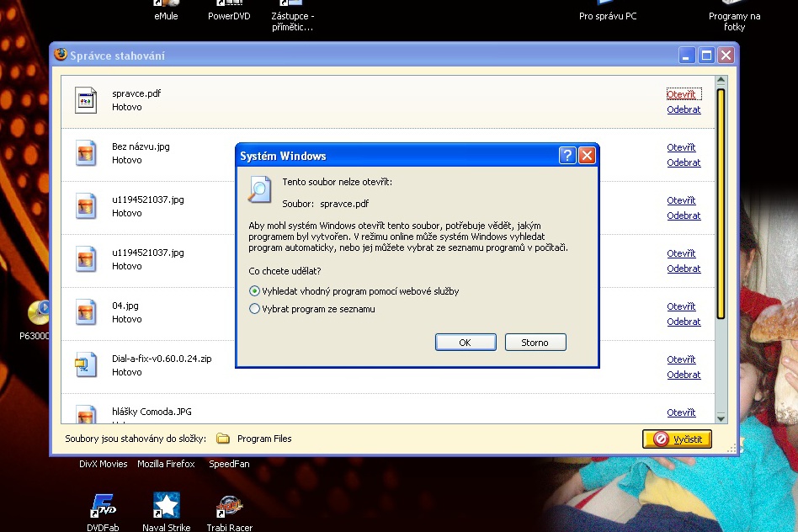This screenshot has width=798, height=532.
Task: Open Dial-a-fix zip via Otevřít link
Action: pos(681,359)
